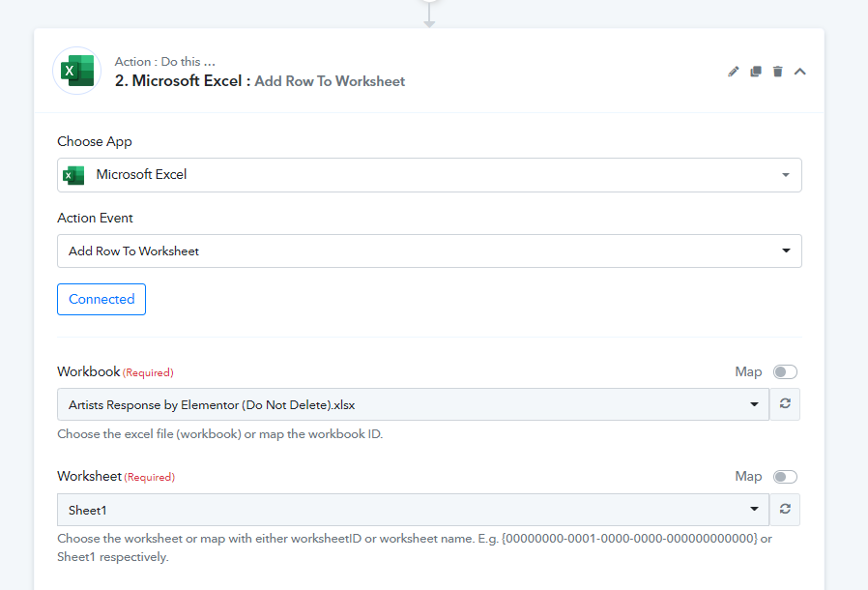Click the Microsoft Excel logo in step header
Screen dimensions: 868x590
pos(77,71)
